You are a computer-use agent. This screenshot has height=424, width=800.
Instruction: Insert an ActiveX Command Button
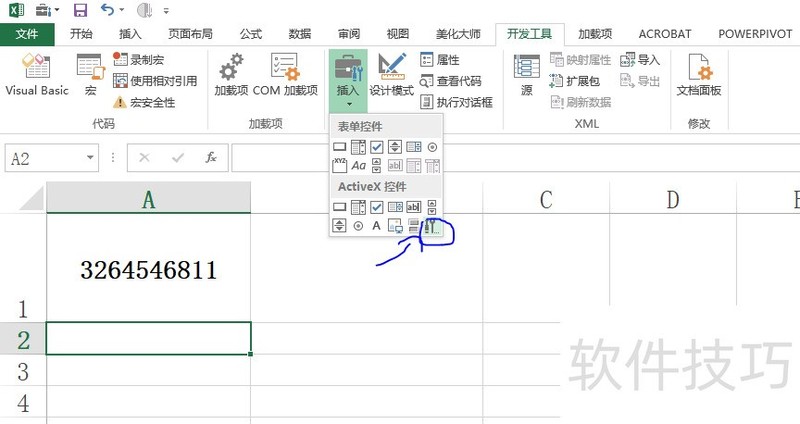tap(339, 207)
